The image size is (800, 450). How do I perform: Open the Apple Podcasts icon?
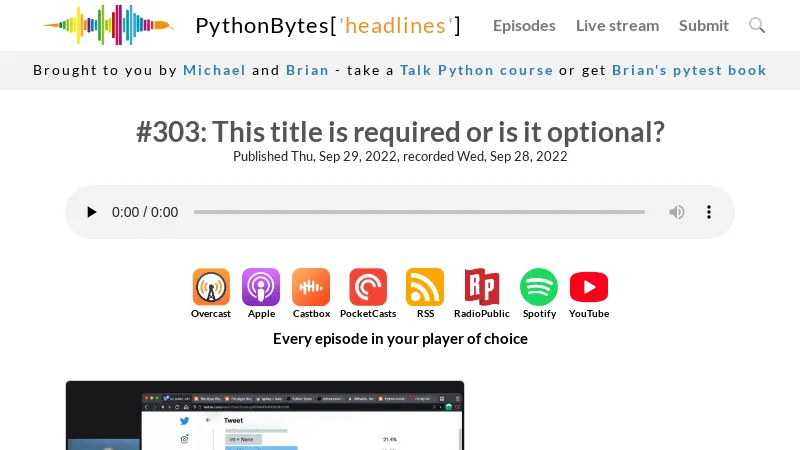[261, 287]
